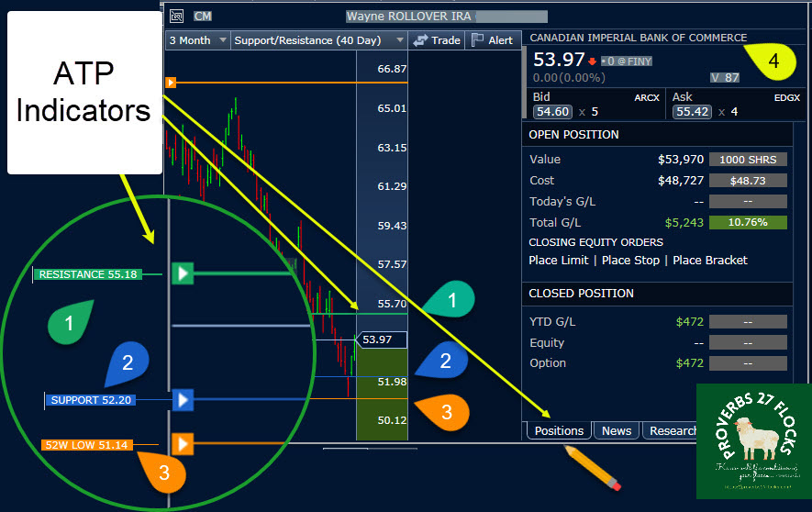This screenshot has width=812, height=512.
Task: Click the Place Bracket link
Action: tap(710, 261)
